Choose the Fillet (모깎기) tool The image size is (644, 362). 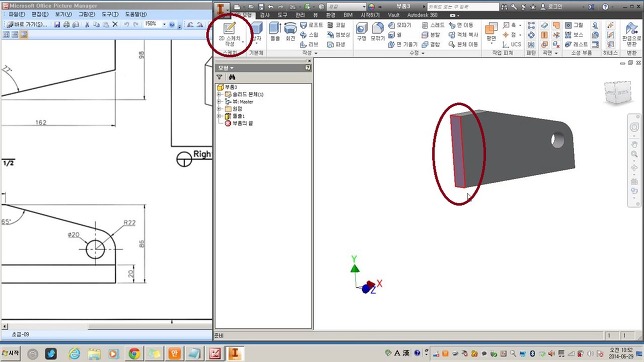tap(377, 32)
